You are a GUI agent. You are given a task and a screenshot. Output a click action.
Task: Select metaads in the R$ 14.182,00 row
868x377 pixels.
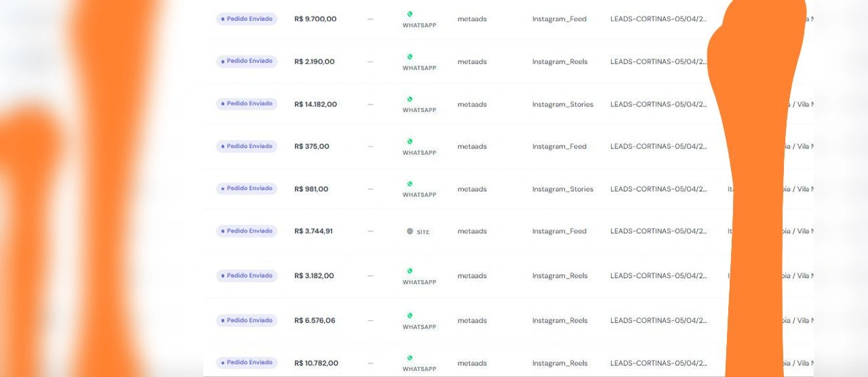[472, 104]
